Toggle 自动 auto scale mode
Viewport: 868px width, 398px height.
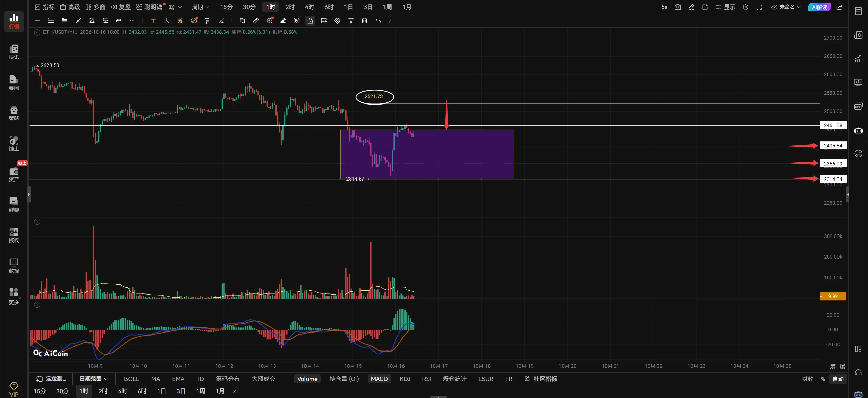838,379
